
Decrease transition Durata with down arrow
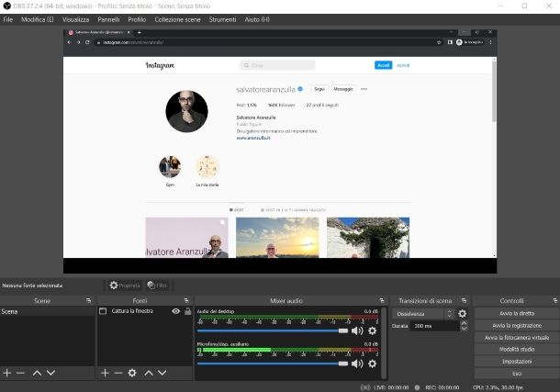coord(464,329)
